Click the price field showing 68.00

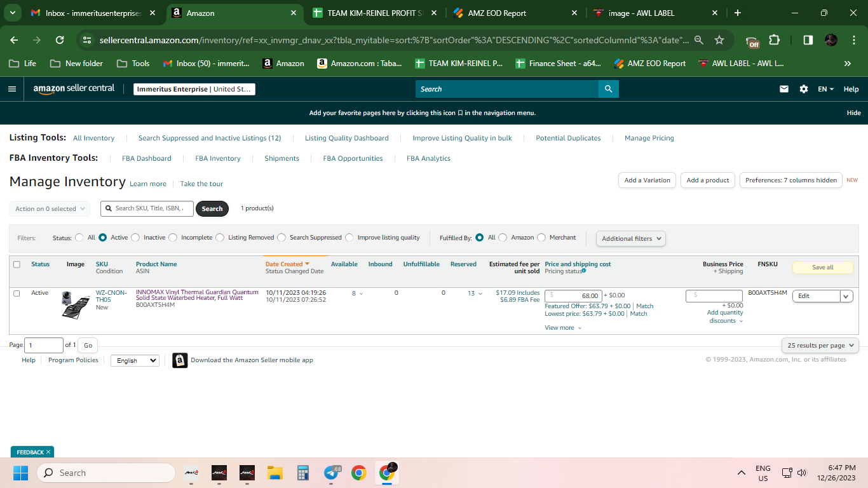[573, 295]
